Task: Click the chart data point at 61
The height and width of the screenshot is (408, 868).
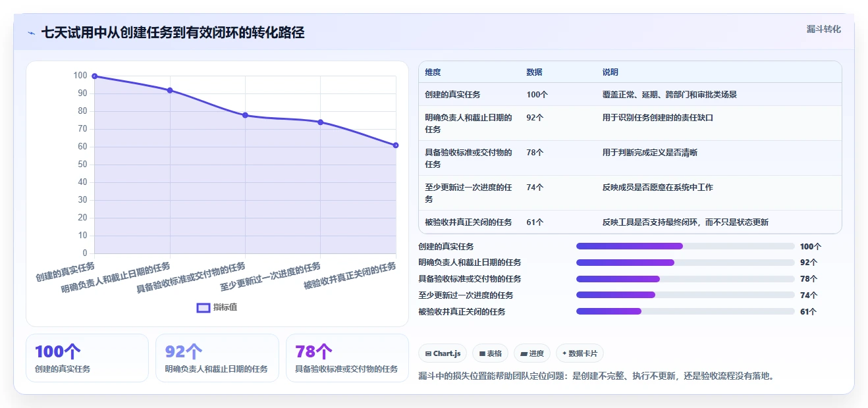Action: click(x=396, y=145)
